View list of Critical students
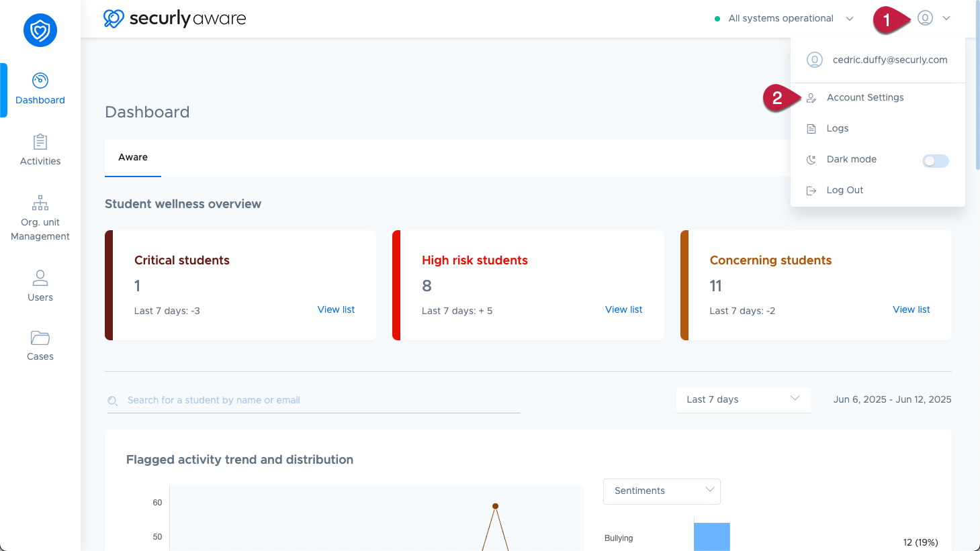980x551 pixels. pyautogui.click(x=336, y=309)
